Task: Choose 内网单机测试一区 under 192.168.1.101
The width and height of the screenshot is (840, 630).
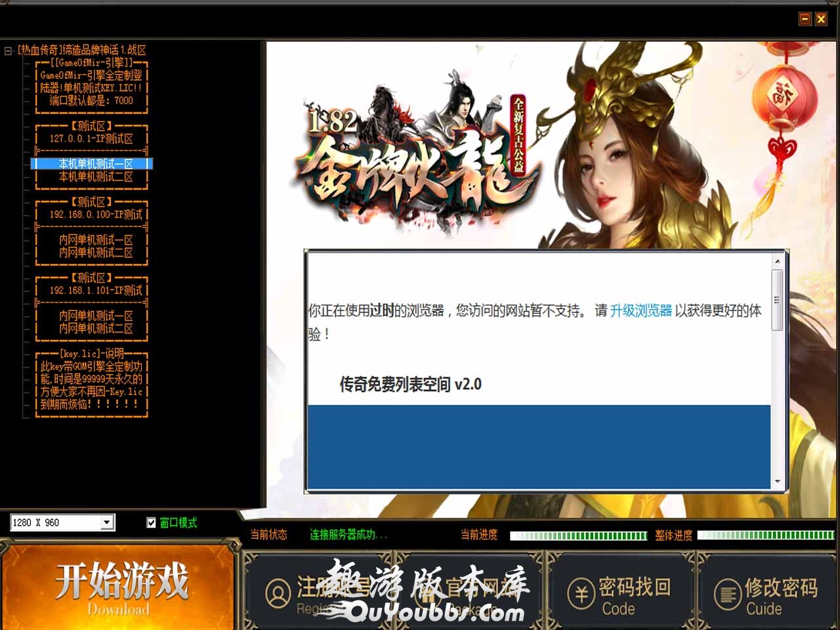Action: pos(96,316)
